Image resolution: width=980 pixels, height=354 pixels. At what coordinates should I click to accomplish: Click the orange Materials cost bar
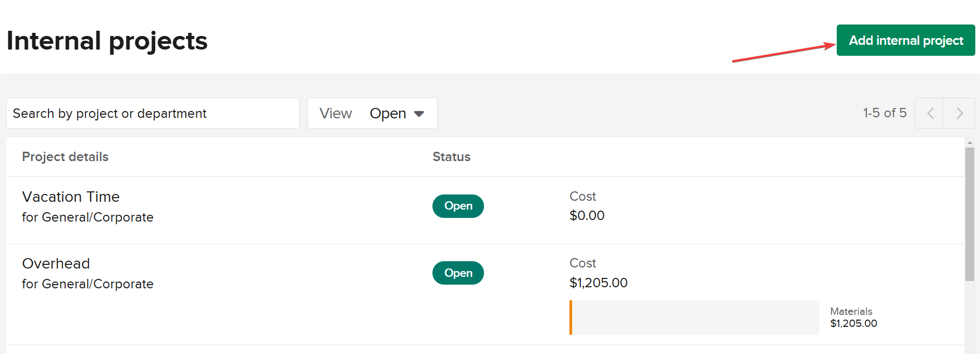(572, 318)
